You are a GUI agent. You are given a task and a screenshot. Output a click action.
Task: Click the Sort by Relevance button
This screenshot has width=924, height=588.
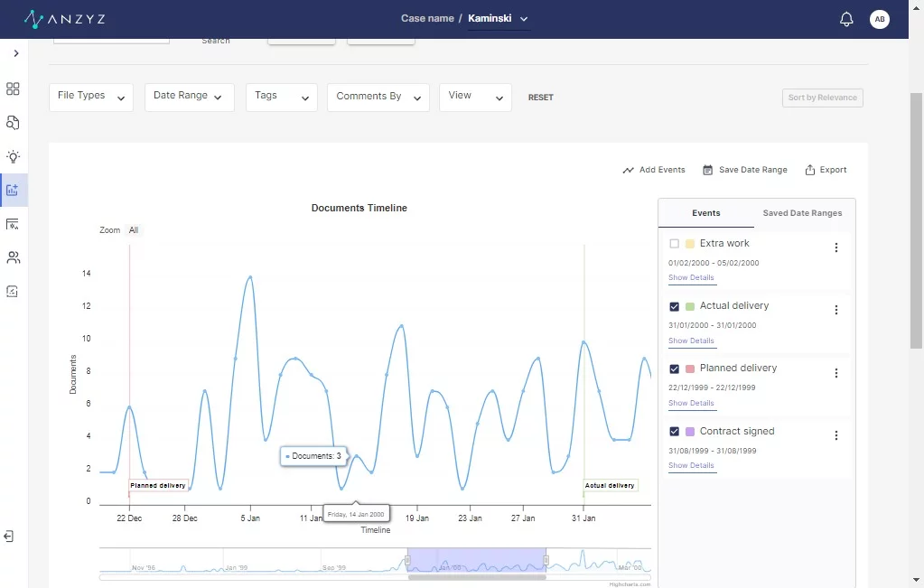[822, 98]
